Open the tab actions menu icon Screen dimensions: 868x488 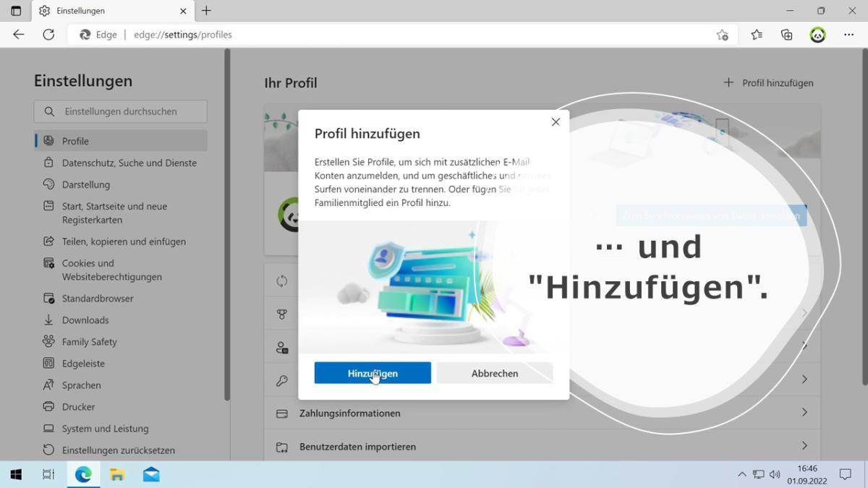16,11
